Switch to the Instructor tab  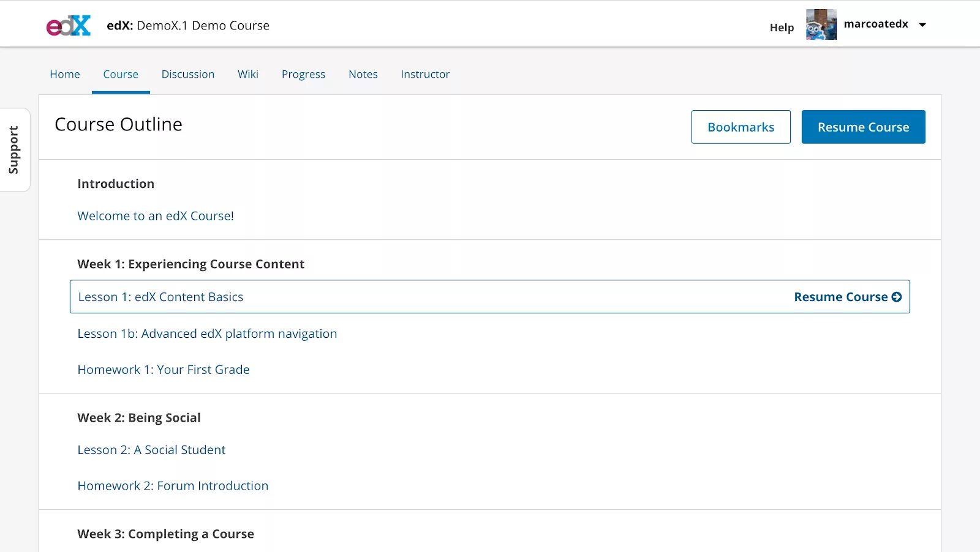click(x=425, y=74)
